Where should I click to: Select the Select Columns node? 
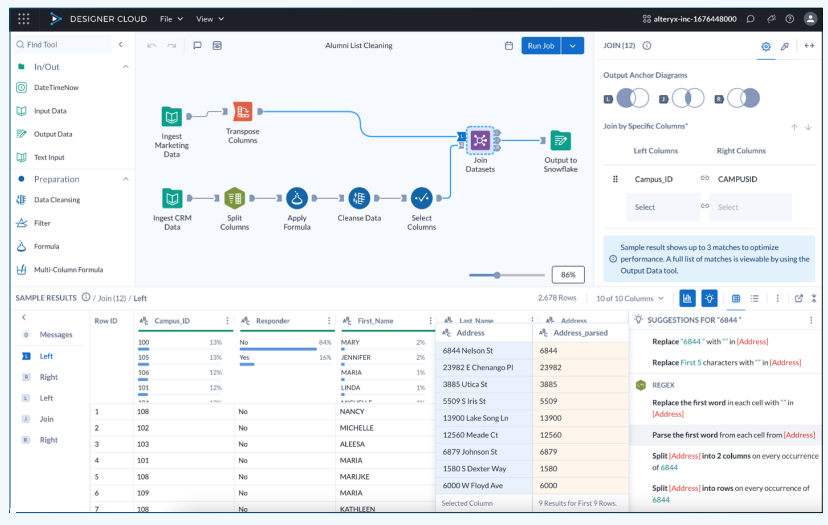coord(421,198)
